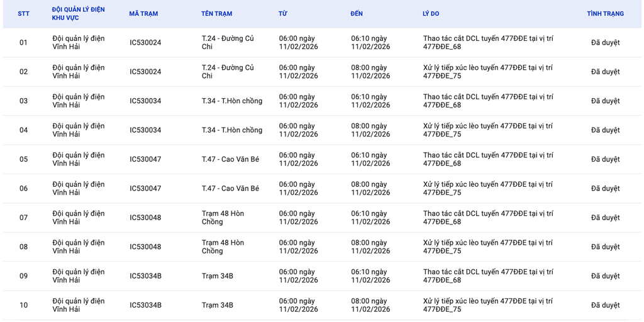The image size is (644, 322).
Task: Click 'Trạm 34B' station name in row 10
Action: [x=217, y=306]
